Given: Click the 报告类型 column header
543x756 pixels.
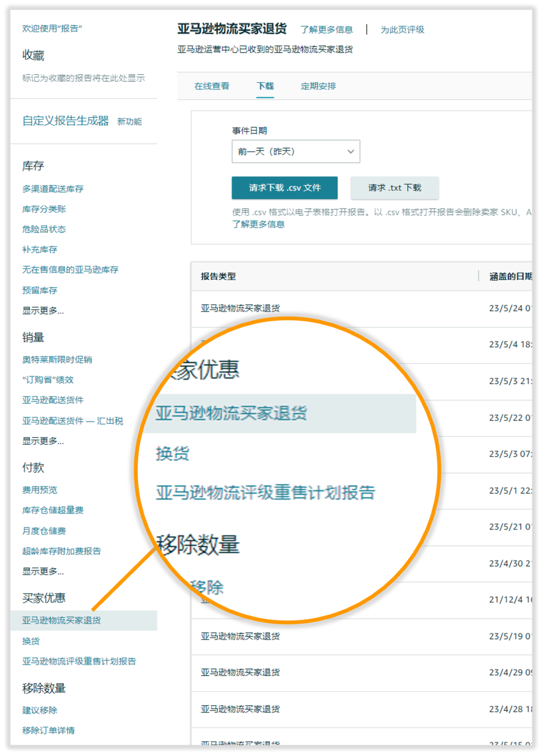Looking at the screenshot, I should click(x=218, y=276).
